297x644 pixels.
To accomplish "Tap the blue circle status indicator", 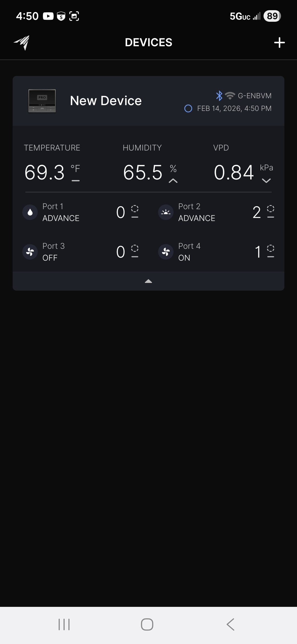I will click(x=188, y=108).
